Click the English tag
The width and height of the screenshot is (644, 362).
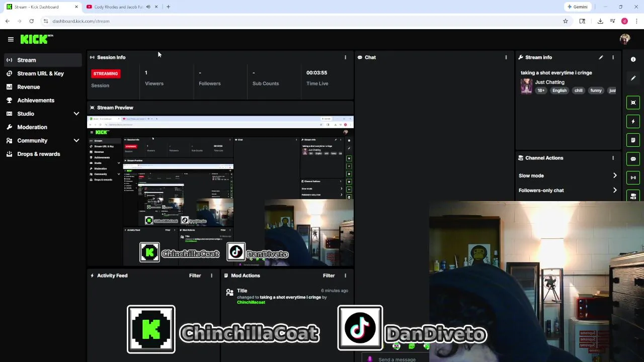click(559, 90)
